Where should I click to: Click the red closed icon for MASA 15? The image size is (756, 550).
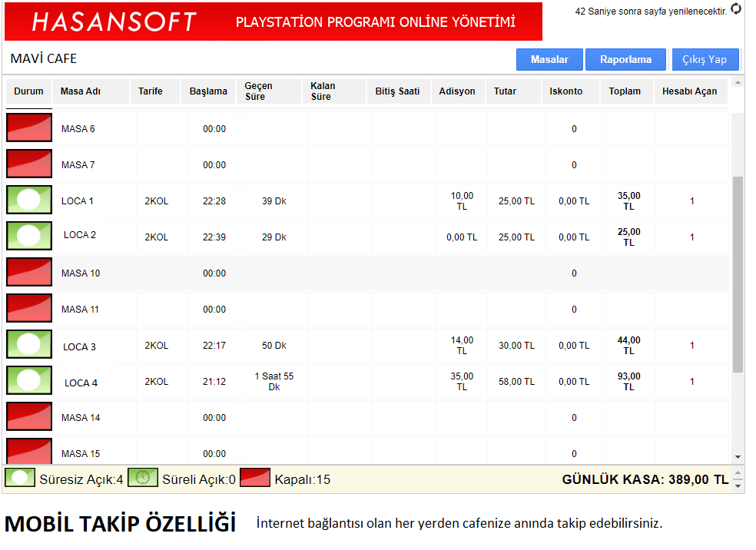(x=29, y=452)
